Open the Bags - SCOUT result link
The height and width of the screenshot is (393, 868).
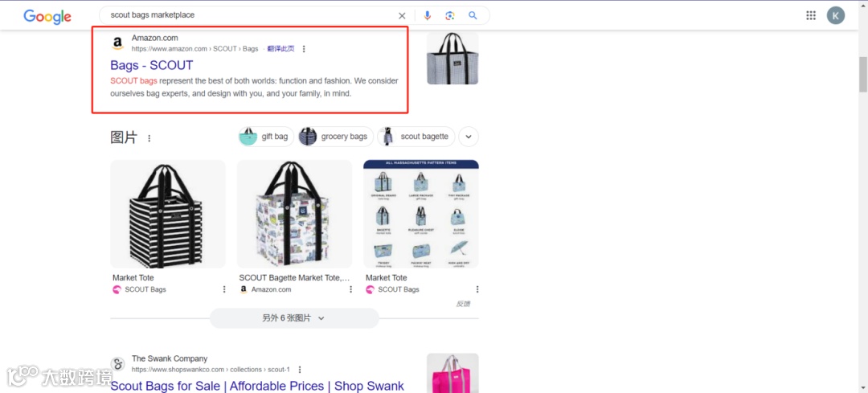[152, 65]
